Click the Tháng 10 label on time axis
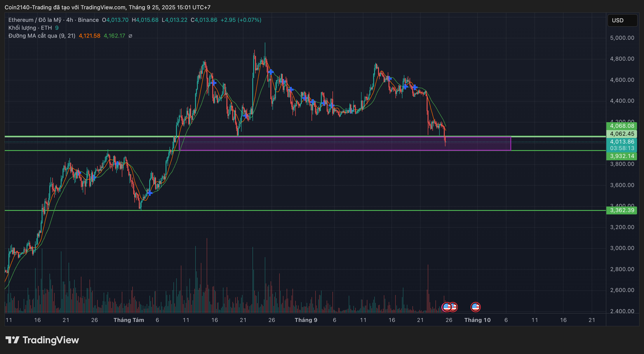This screenshot has width=644, height=354. (x=477, y=320)
